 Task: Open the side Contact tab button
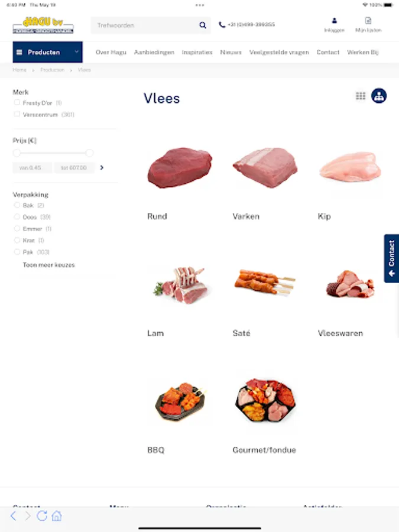pyautogui.click(x=391, y=258)
